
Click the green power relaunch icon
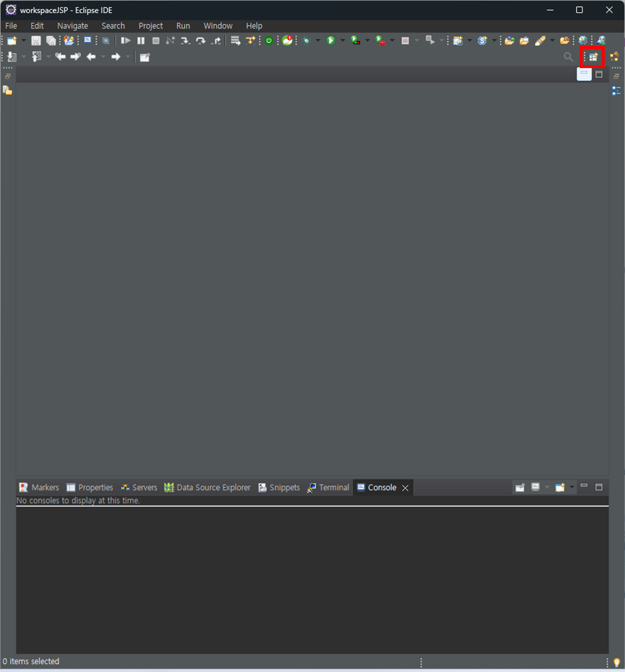click(269, 41)
